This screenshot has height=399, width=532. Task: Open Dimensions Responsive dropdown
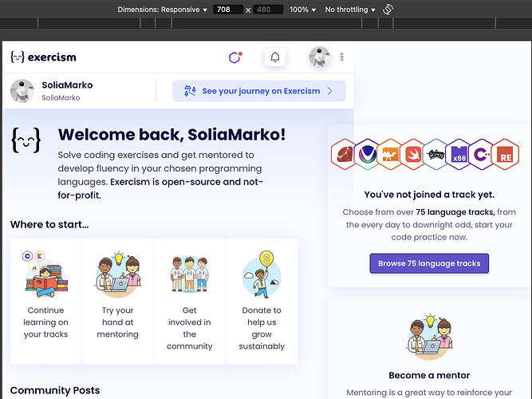click(x=162, y=10)
